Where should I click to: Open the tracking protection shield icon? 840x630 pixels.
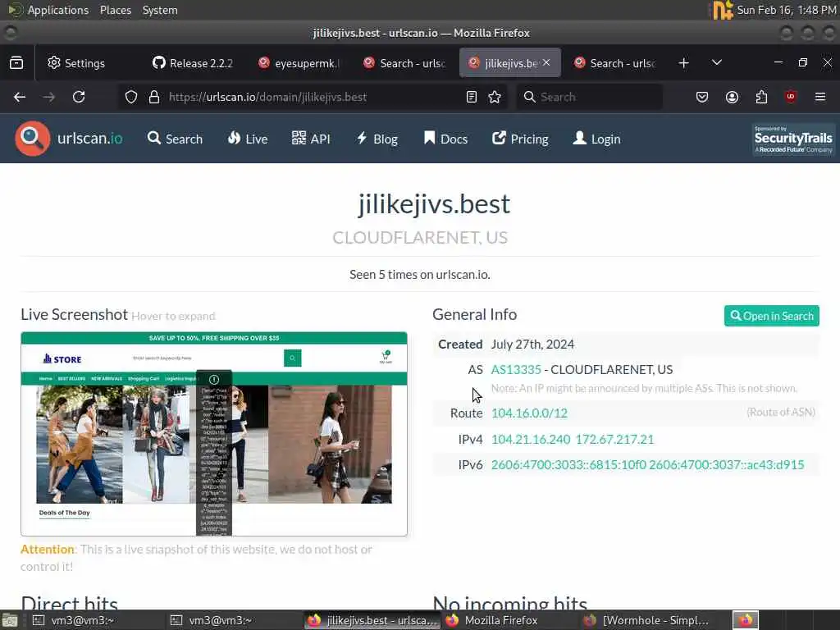[x=131, y=97]
